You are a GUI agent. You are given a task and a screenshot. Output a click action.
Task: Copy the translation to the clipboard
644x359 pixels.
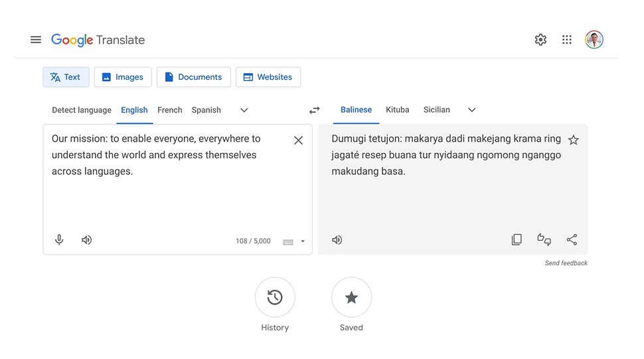tap(517, 239)
